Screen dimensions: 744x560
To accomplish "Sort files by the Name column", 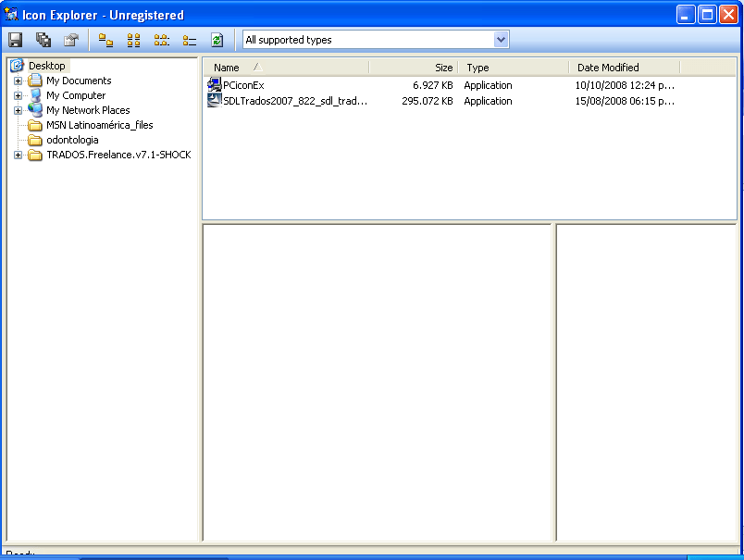I will coord(227,67).
